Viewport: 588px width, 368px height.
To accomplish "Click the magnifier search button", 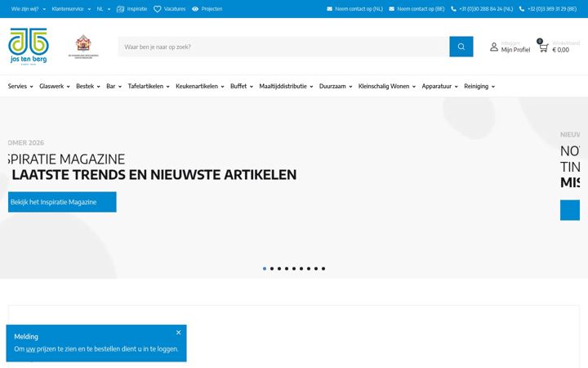I will (x=461, y=47).
